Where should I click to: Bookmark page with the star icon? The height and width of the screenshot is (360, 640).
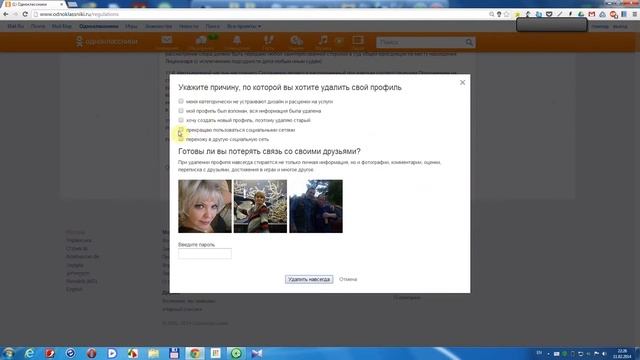507,14
